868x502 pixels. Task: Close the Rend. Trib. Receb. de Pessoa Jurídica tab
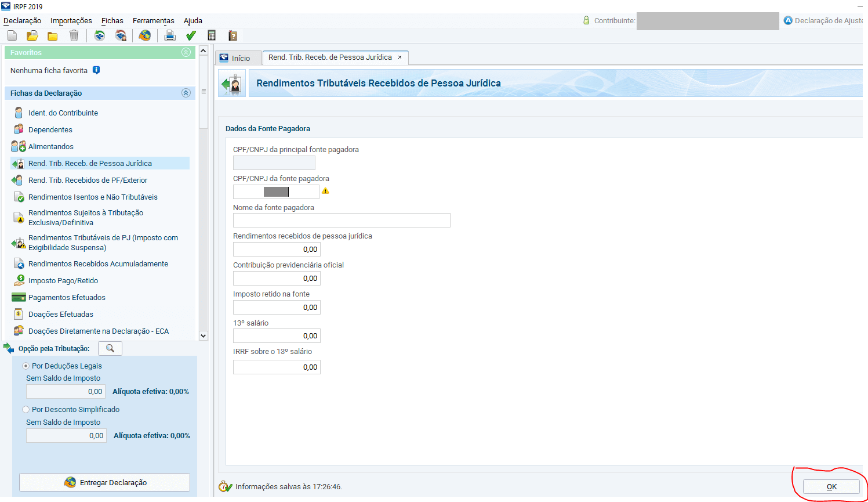coord(400,57)
